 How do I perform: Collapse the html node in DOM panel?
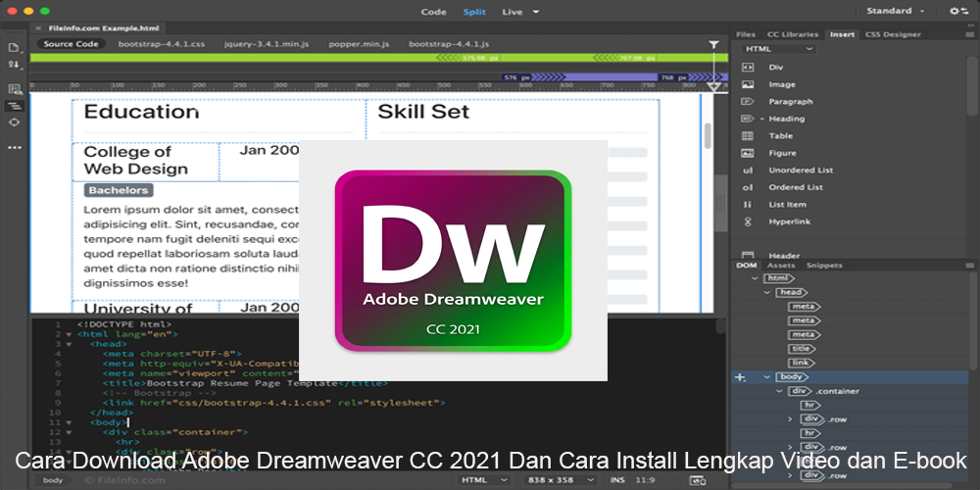755,278
